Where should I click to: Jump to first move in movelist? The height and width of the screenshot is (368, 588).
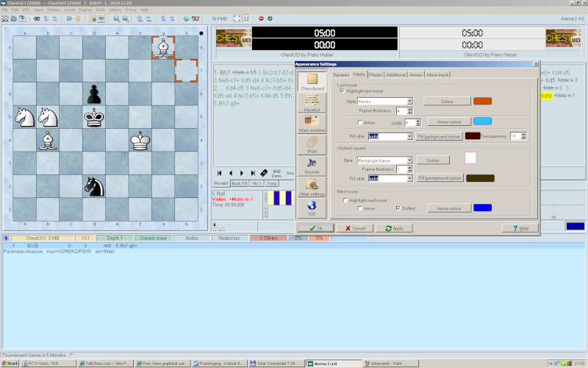(219, 173)
